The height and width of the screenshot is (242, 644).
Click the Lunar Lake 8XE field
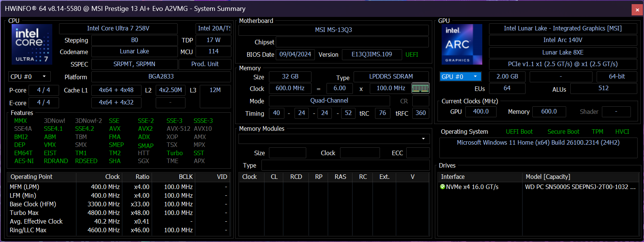(x=563, y=53)
